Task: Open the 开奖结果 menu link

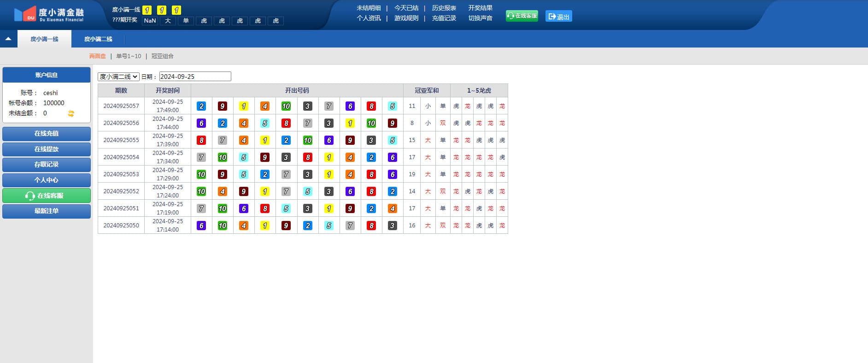Action: pos(480,8)
